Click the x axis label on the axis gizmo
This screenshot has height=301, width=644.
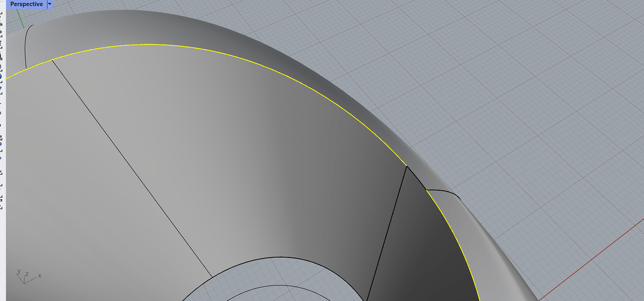click(40, 276)
